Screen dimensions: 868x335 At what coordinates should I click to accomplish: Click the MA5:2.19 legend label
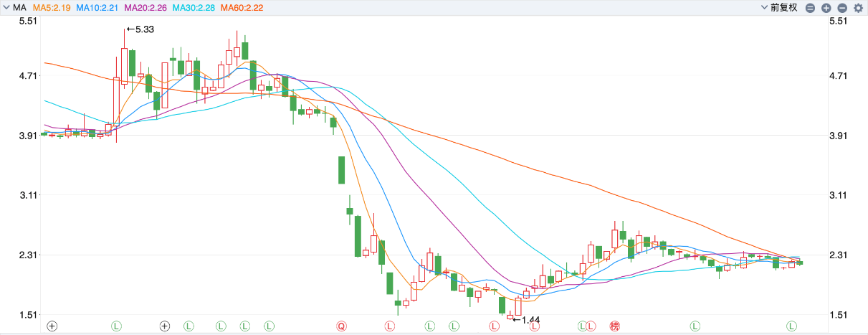click(x=51, y=7)
